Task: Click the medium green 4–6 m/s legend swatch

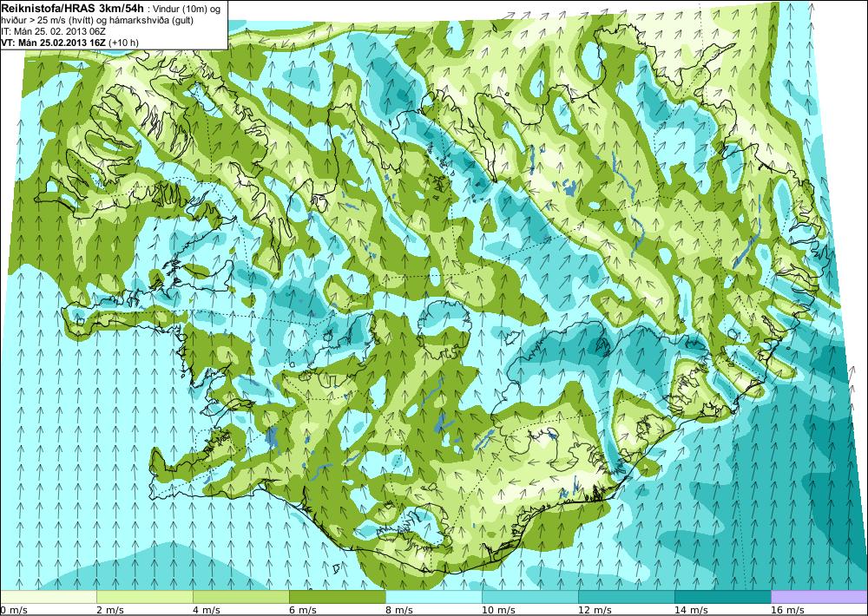Action: 241,597
